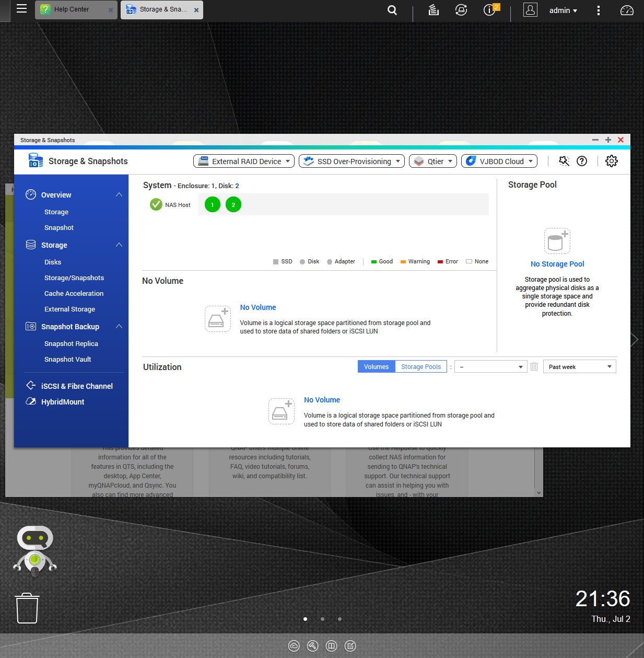Open the Past week time range dropdown

[580, 367]
